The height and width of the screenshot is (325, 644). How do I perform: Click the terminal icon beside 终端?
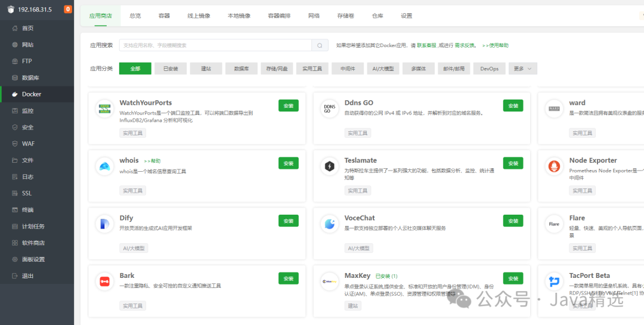[15, 209]
